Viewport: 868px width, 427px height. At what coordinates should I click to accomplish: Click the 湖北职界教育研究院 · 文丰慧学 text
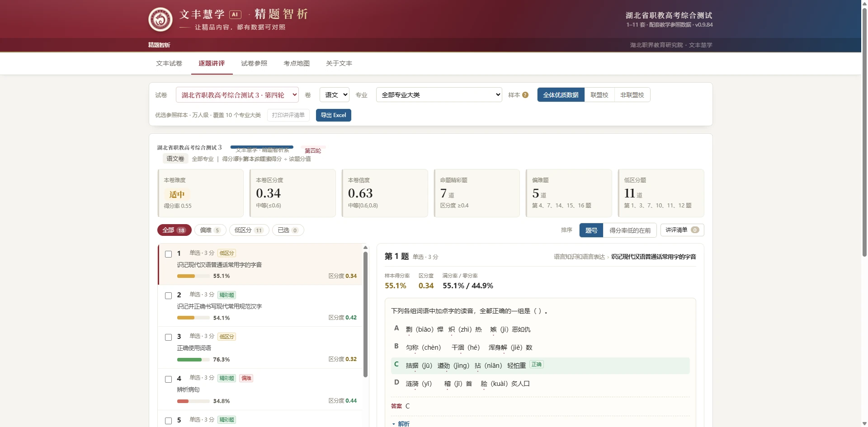[x=671, y=45]
